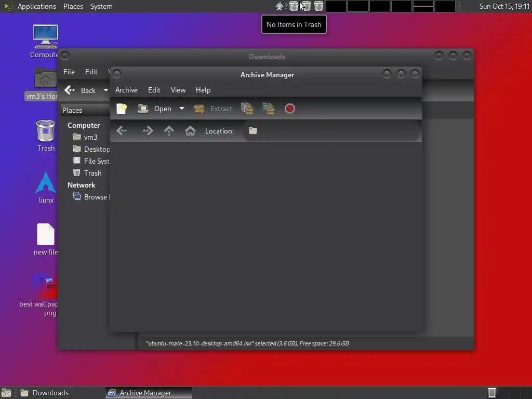Image resolution: width=532 pixels, height=399 pixels.
Task: Open the Edit menu in Archive Manager
Action: click(154, 90)
